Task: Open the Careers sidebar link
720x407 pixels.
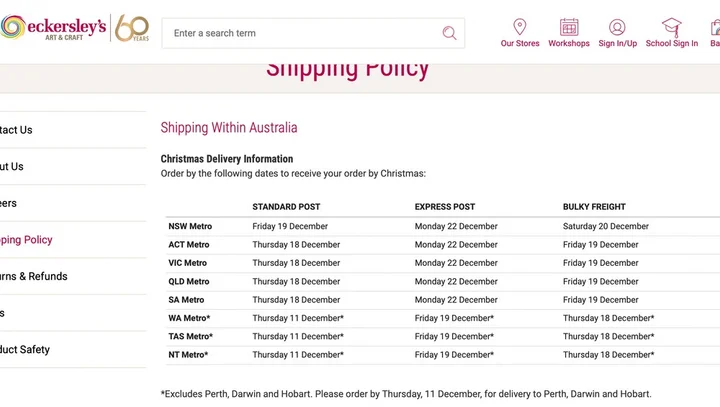Action: point(9,203)
